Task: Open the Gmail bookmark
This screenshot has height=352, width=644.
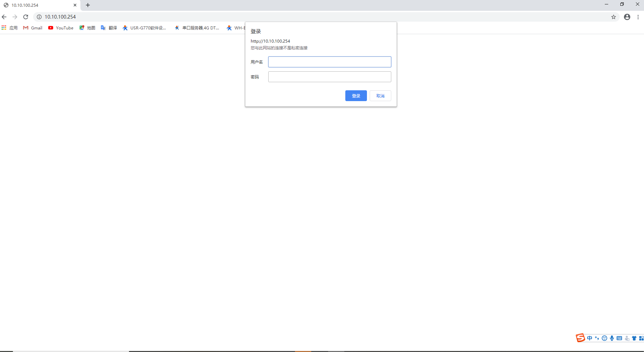Action: (33, 28)
